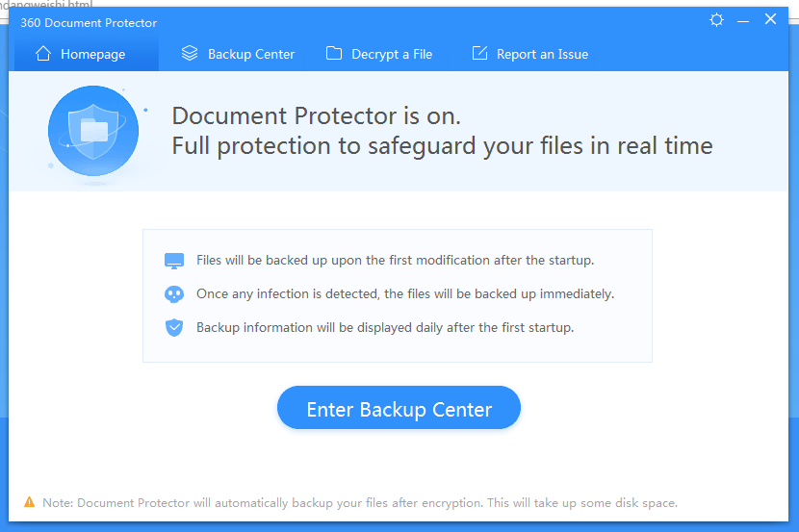Viewport: 799px width, 532px height.
Task: Click the orange warning triangle icon
Action: (30, 502)
